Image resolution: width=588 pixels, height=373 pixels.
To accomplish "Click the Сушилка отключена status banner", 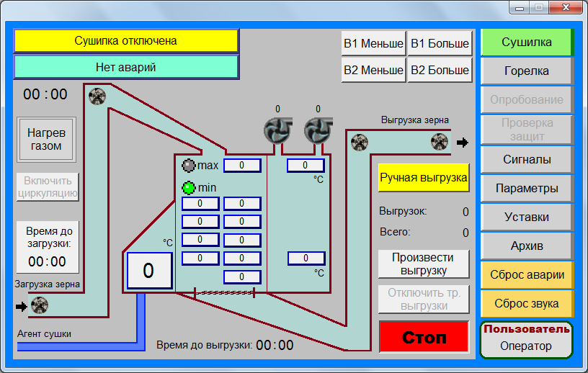I will point(126,40).
